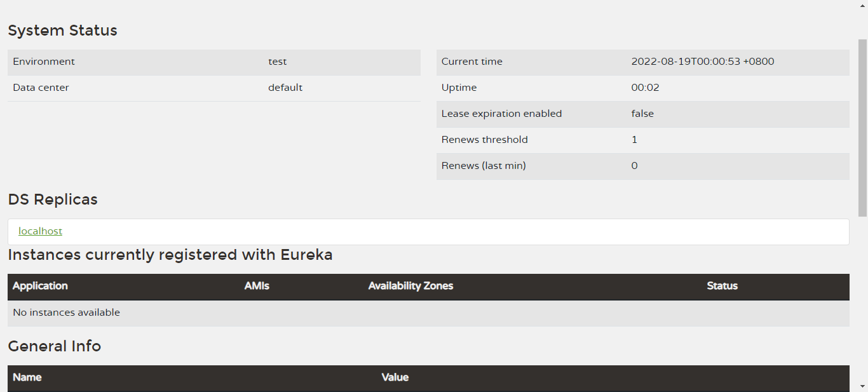The width and height of the screenshot is (868, 392).
Task: Click the vertical scrollbar thumb
Action: coord(862,127)
